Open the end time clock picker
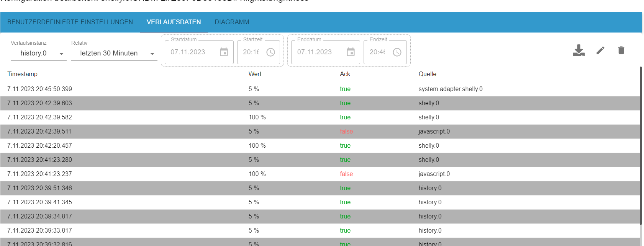This screenshot has height=246, width=644. coord(397,52)
